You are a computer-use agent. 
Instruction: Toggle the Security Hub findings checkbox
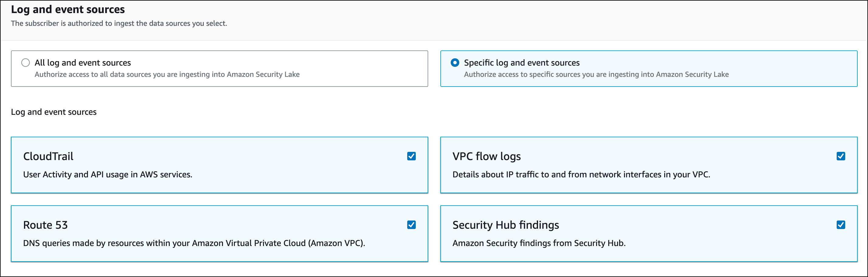[x=840, y=225]
